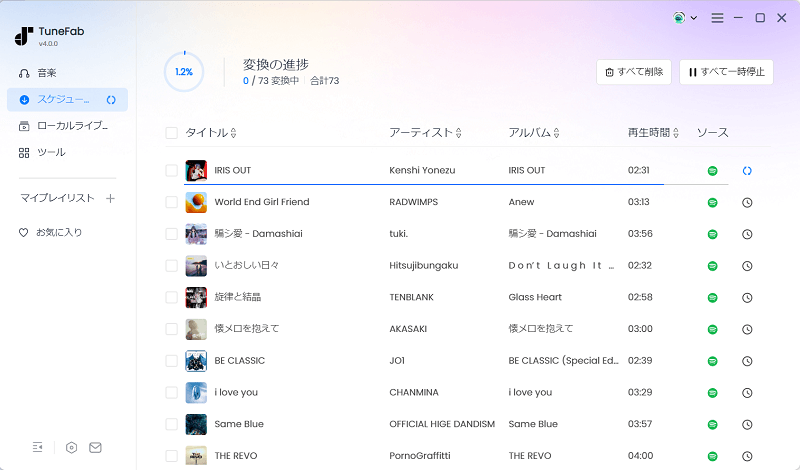Click the hexagon settings icon in sidebar
The width and height of the screenshot is (800, 470).
tap(71, 447)
